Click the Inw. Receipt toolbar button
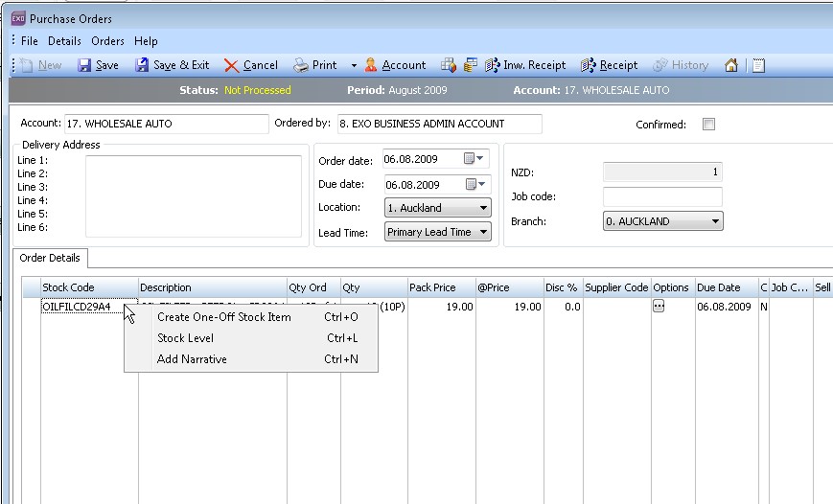The height and width of the screenshot is (504, 833). [x=525, y=65]
